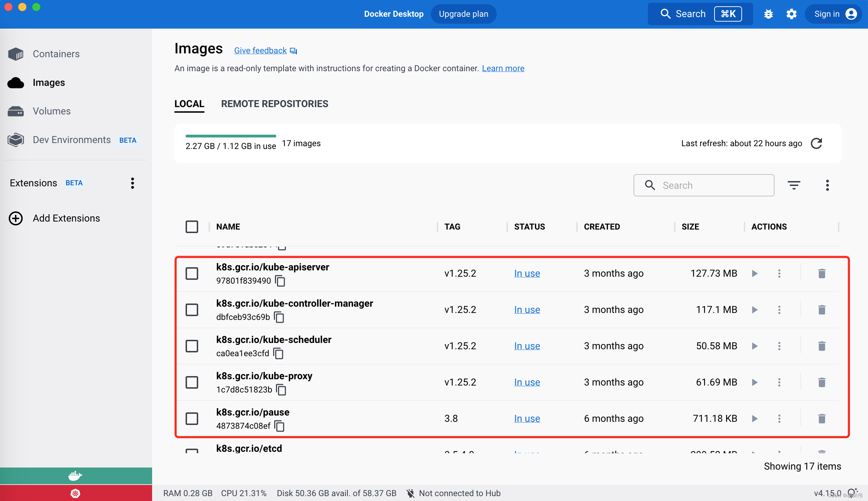868x501 pixels.
Task: Click the Not connected to Hub icon
Action: [x=411, y=493]
